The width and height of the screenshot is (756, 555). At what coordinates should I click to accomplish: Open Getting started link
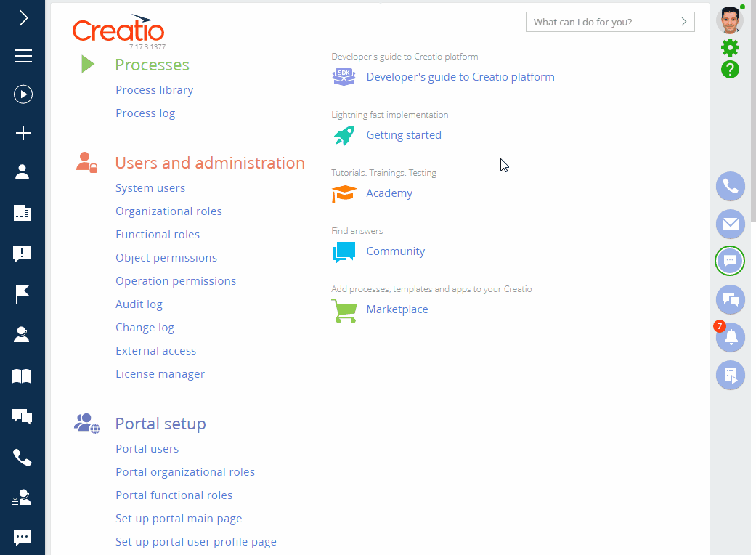point(404,135)
